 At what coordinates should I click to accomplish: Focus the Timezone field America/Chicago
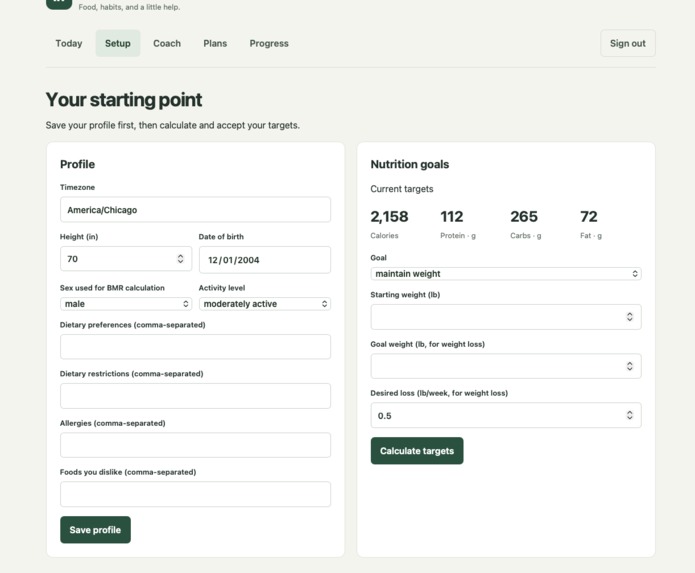pyautogui.click(x=195, y=210)
